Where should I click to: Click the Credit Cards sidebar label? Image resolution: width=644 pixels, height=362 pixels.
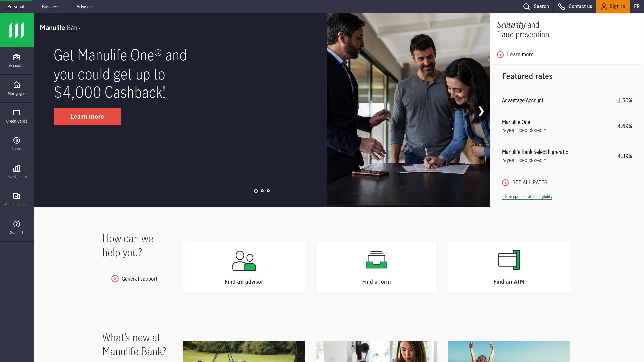[x=17, y=121]
